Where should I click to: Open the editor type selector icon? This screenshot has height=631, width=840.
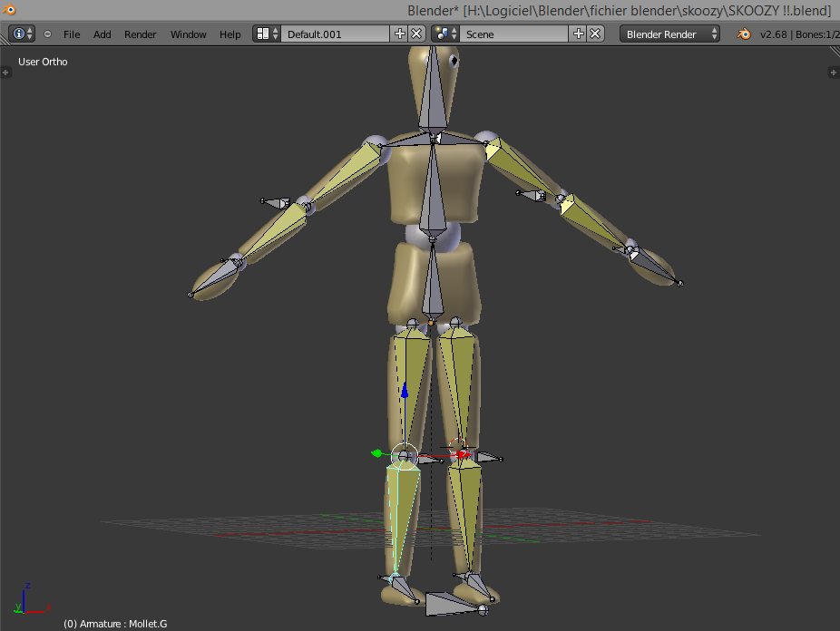20,34
